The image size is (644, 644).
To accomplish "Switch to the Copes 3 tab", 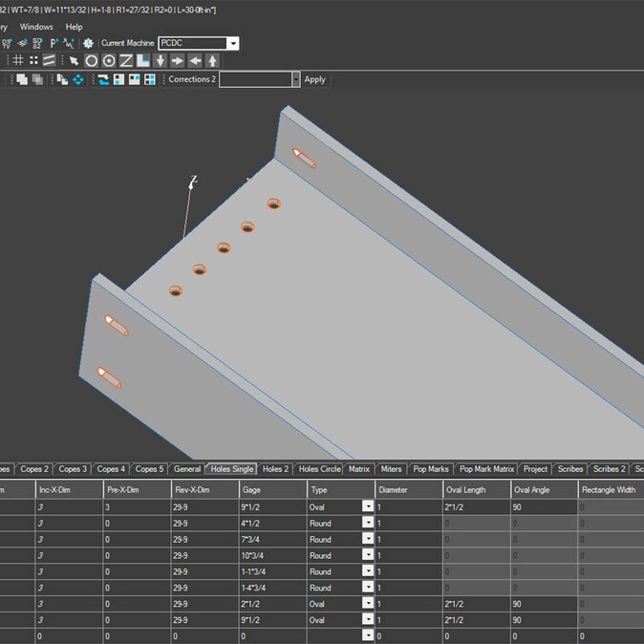I will tap(73, 469).
